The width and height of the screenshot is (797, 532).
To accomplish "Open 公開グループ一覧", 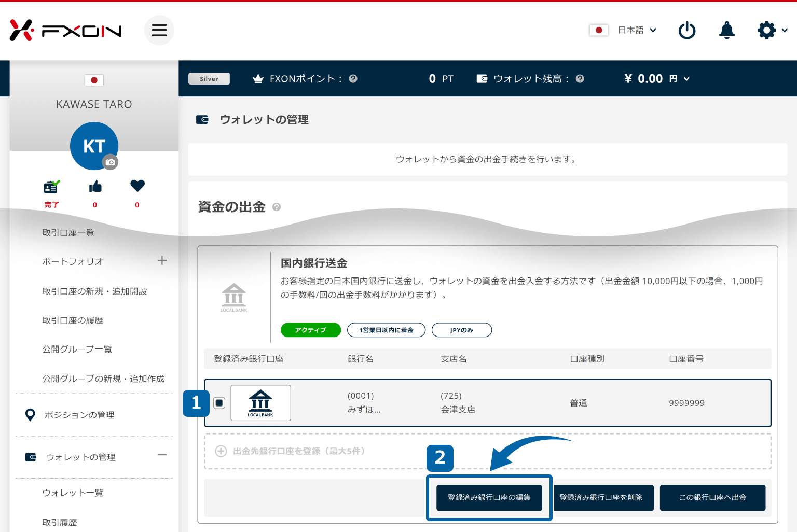I will tap(77, 349).
